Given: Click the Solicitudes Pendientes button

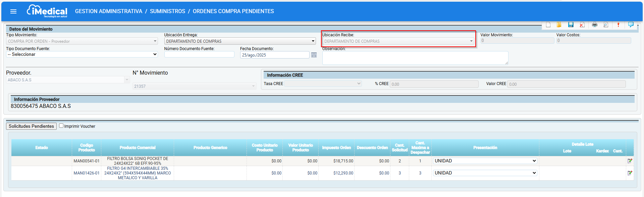Looking at the screenshot, I should tap(31, 126).
